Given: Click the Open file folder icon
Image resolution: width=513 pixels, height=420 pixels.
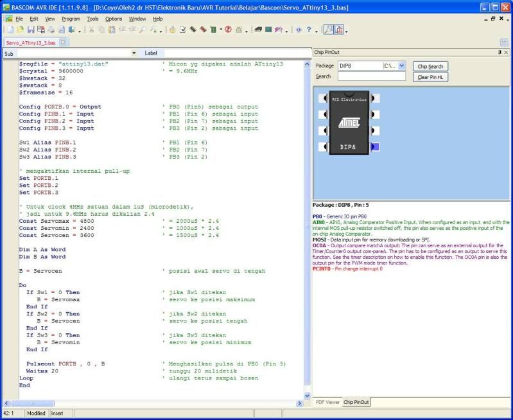Looking at the screenshot, I should [21, 30].
